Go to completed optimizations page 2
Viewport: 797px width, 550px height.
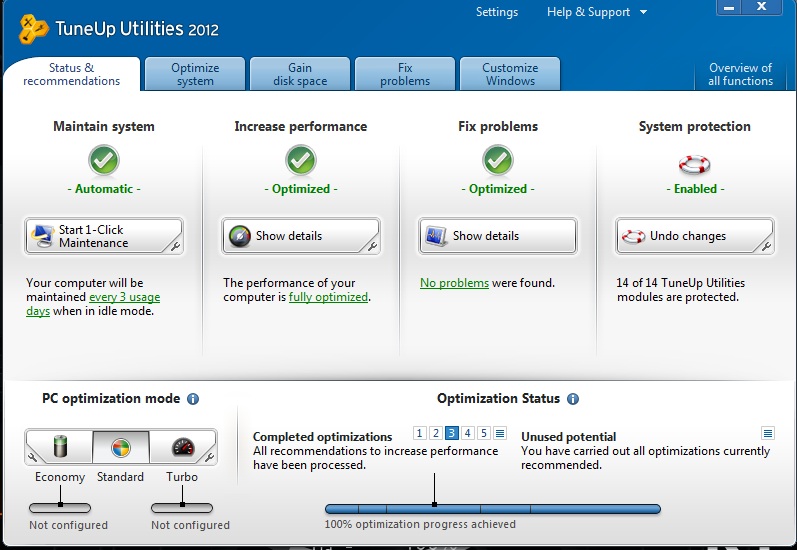[436, 433]
